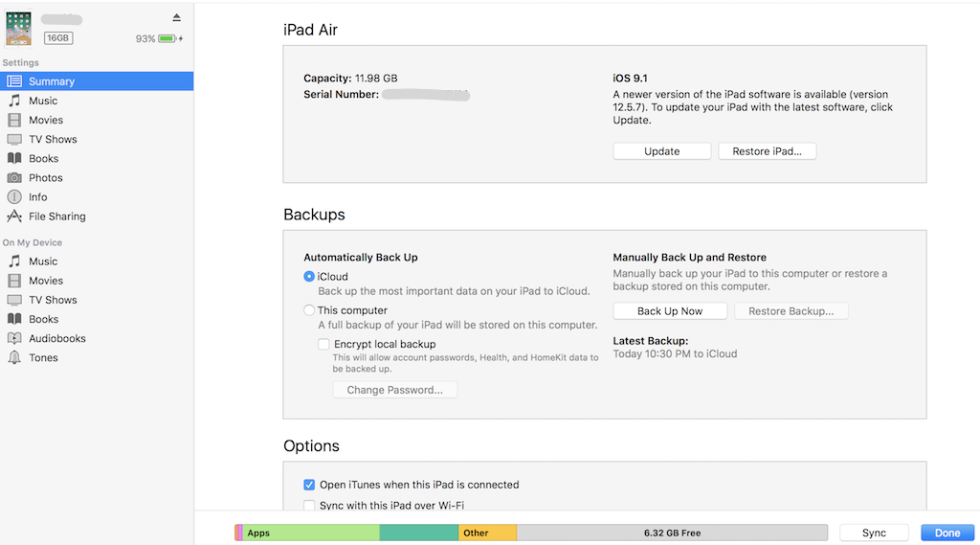Click 'Today 10:30 PM to iCloud' text

[675, 354]
